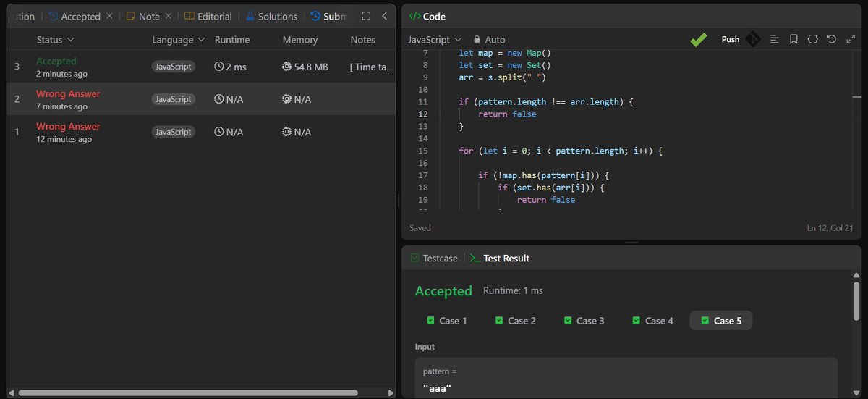Click the clock icon in submission row 2

(219, 99)
